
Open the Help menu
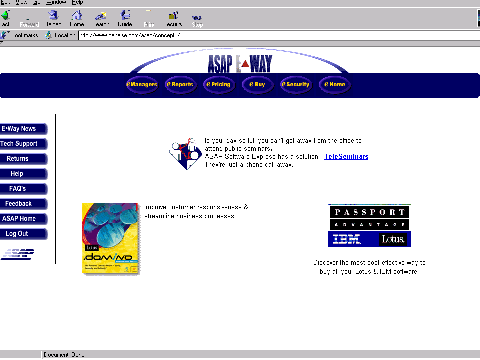click(x=77, y=2)
